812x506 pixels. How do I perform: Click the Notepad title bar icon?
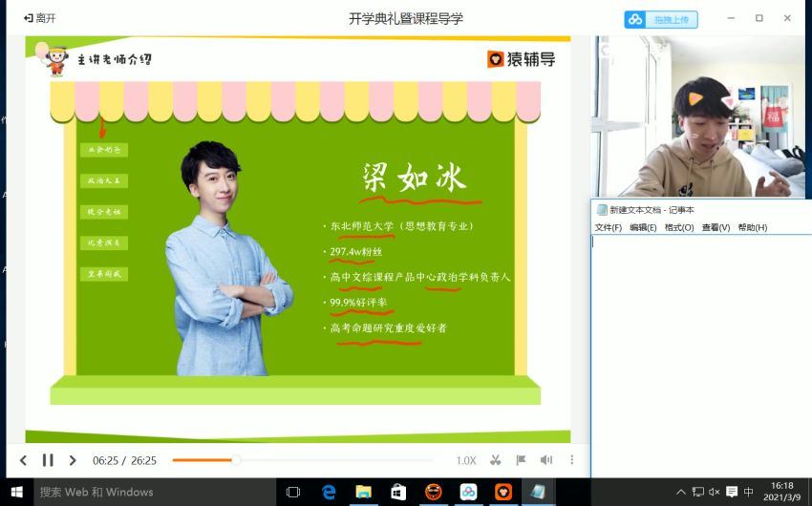(602, 209)
